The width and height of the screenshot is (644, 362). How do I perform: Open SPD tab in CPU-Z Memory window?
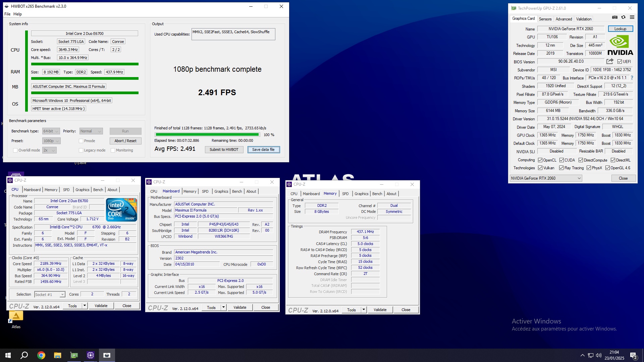pyautogui.click(x=345, y=194)
